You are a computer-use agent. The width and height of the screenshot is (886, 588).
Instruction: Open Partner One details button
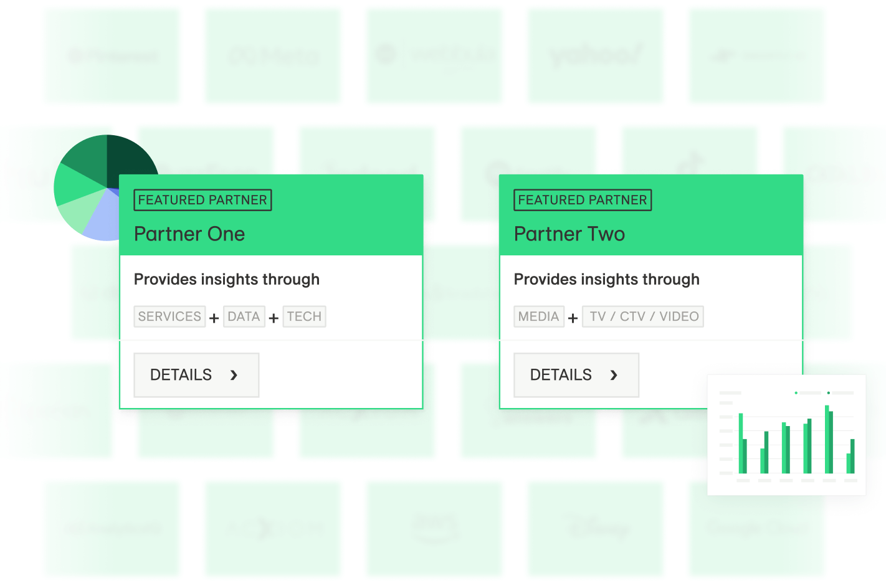[x=196, y=375]
